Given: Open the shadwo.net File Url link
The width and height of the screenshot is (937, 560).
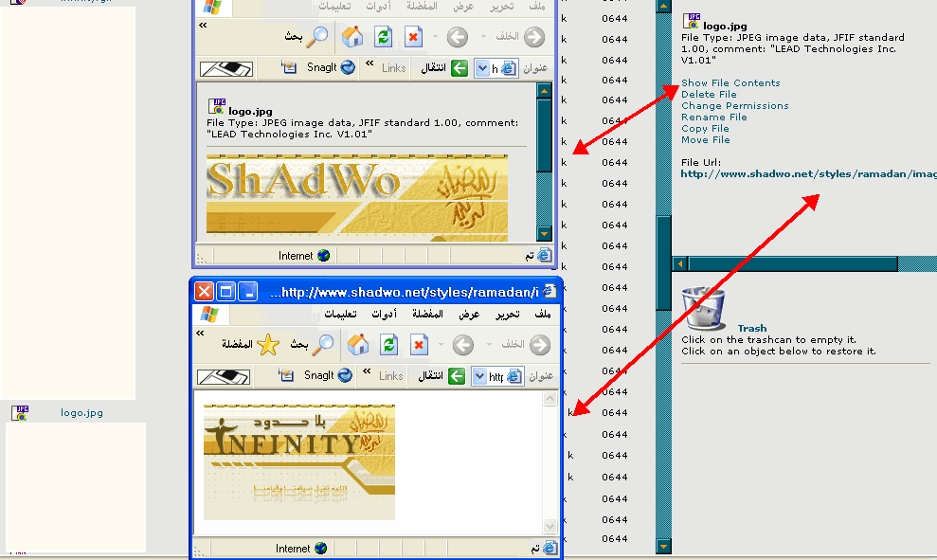Looking at the screenshot, I should [x=808, y=174].
